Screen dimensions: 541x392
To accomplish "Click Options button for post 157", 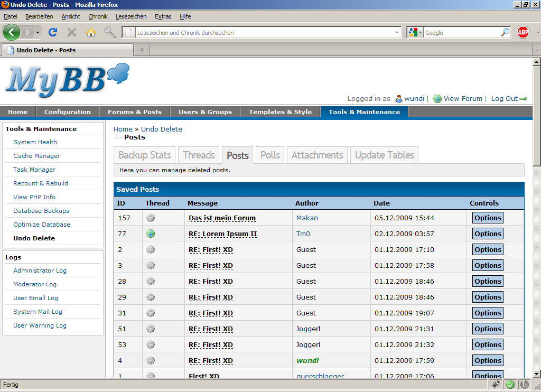I will pos(487,218).
